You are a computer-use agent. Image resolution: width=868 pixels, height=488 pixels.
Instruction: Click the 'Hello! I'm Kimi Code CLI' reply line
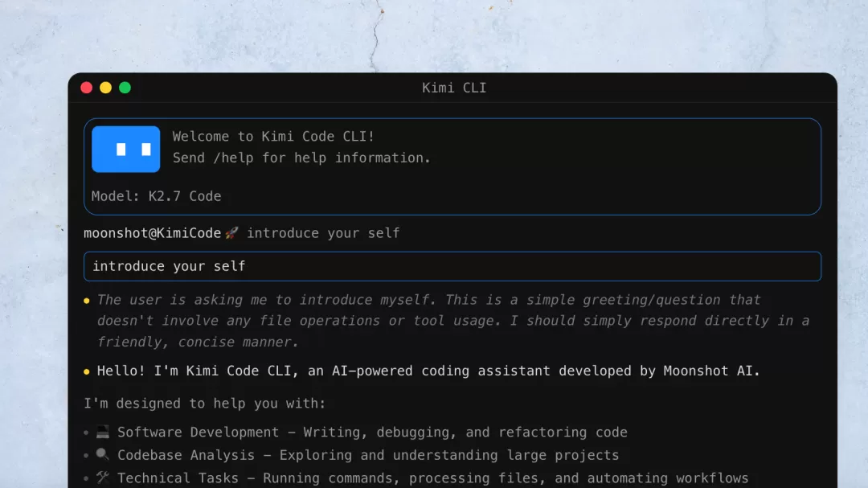428,371
